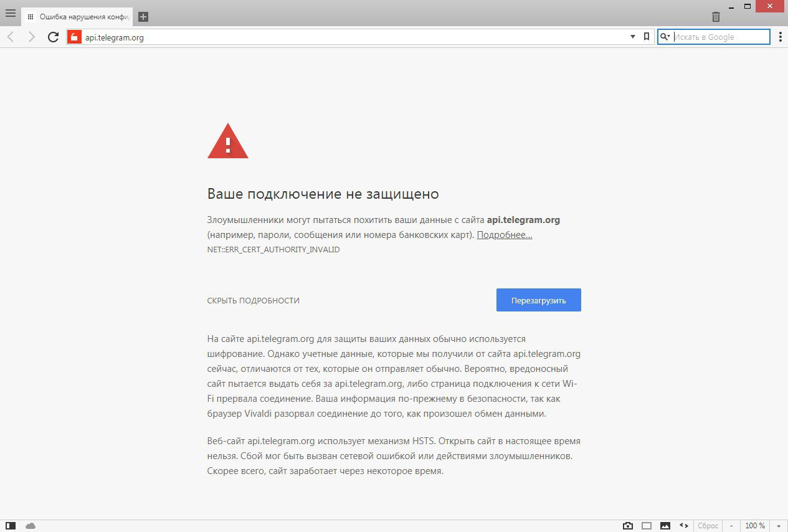This screenshot has width=788, height=532.
Task: Click the red insecure lock site info badge
Action: click(x=74, y=37)
